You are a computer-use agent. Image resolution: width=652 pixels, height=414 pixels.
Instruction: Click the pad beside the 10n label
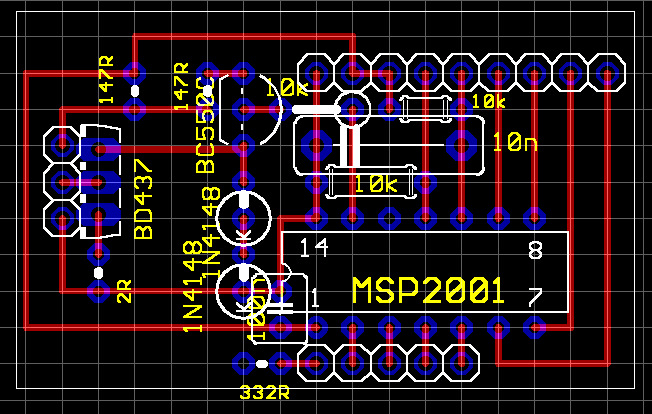(462, 145)
